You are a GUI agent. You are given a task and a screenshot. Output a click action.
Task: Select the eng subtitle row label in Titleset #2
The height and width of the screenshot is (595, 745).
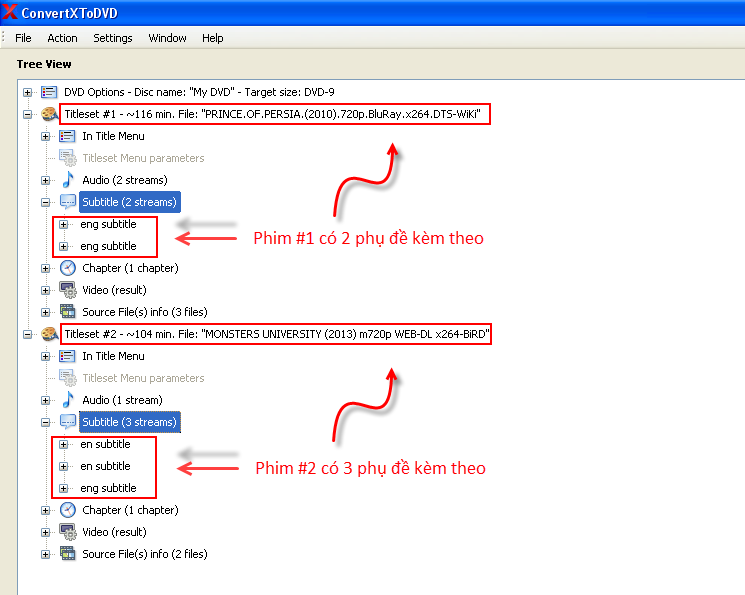[108, 488]
